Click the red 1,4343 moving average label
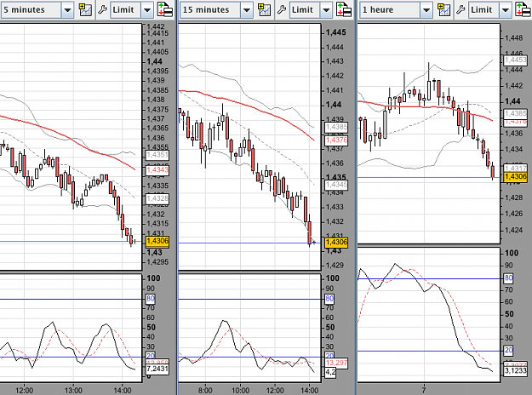 point(157,170)
